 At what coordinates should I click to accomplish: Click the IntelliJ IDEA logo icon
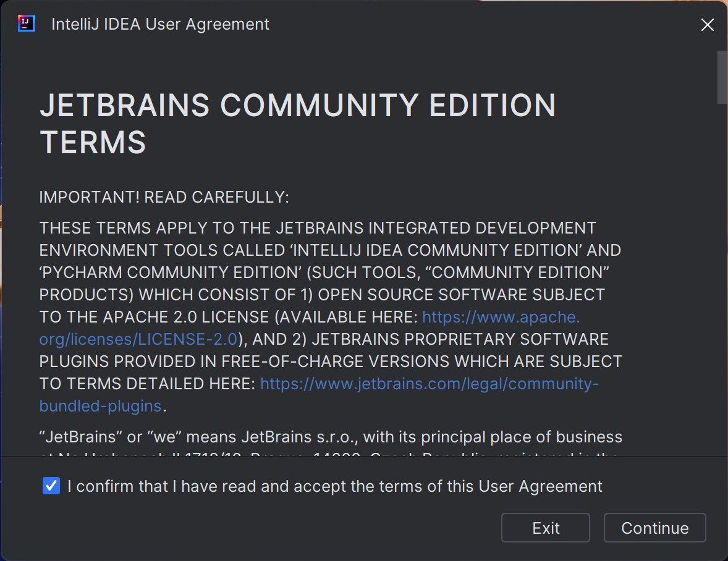[x=27, y=23]
